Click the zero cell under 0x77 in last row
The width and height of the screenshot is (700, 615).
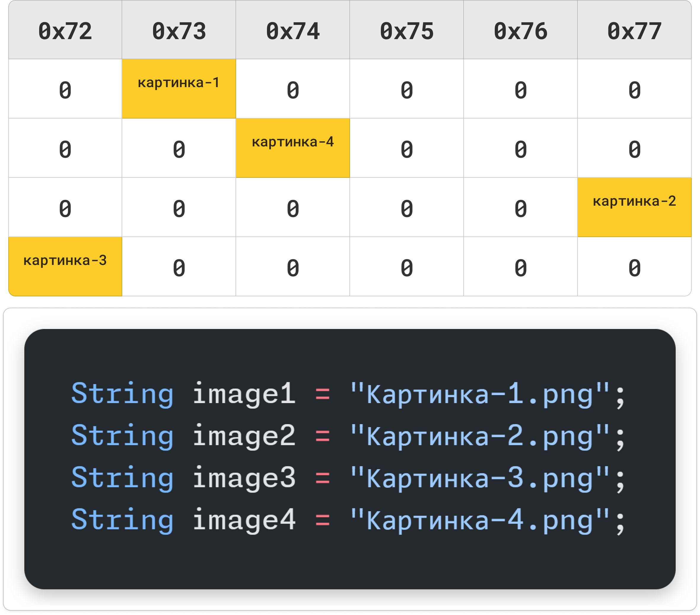click(634, 268)
